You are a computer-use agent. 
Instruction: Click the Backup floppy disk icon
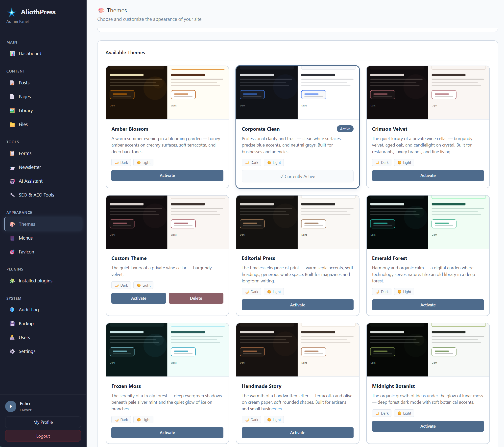click(x=12, y=324)
